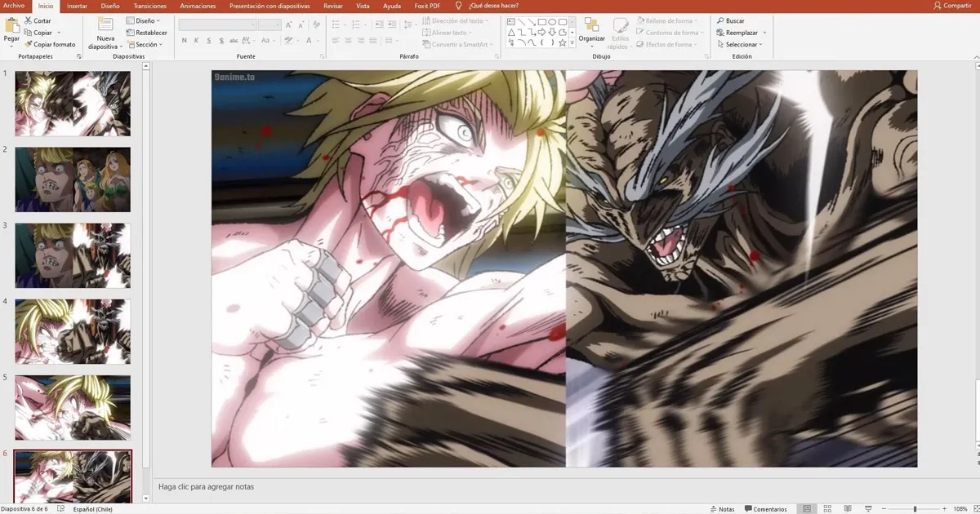This screenshot has height=514, width=980.
Task: Switch to Transiciones tab
Action: click(x=150, y=6)
